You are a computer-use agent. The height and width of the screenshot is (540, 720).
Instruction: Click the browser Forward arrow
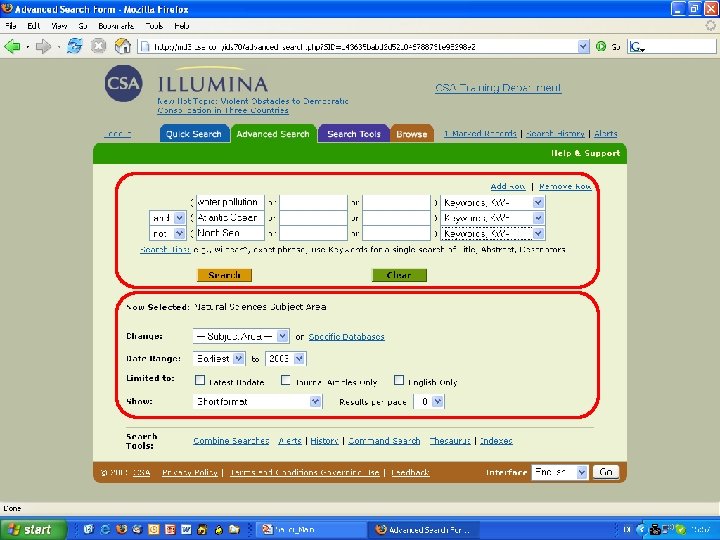coord(43,46)
